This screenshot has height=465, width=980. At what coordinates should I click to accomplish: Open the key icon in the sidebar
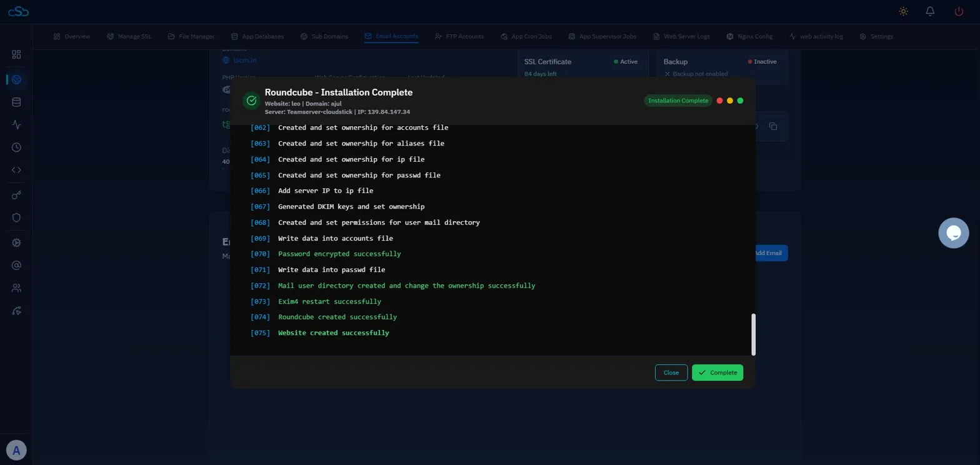click(x=16, y=195)
